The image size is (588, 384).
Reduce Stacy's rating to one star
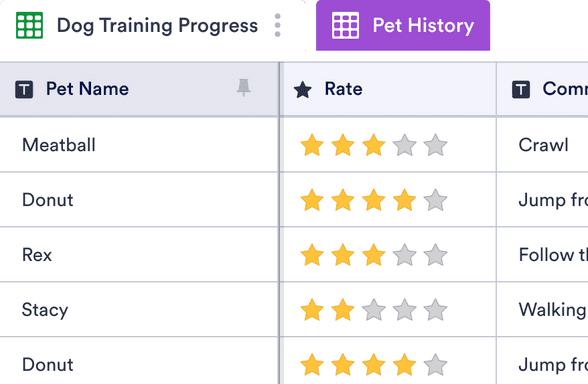[312, 310]
